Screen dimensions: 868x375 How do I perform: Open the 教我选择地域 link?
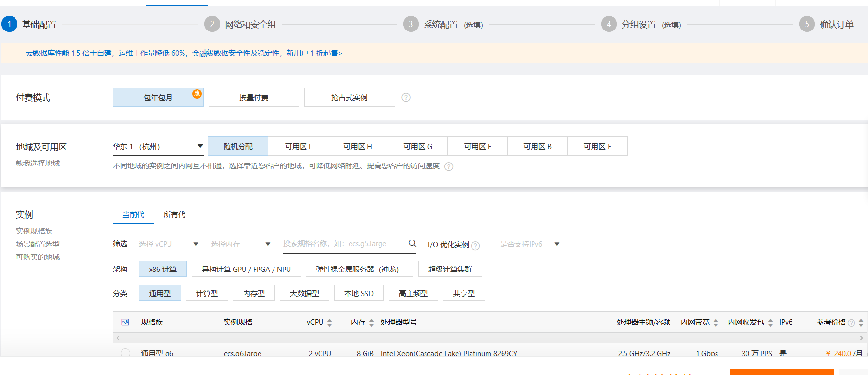[x=38, y=164]
